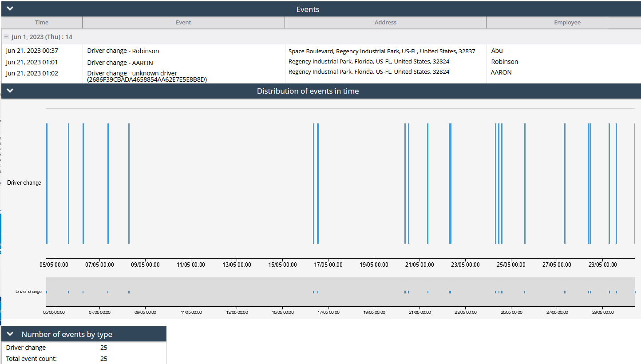Image resolution: width=641 pixels, height=364 pixels.
Task: Click the 'Driver change' count value 25
Action: [104, 348]
